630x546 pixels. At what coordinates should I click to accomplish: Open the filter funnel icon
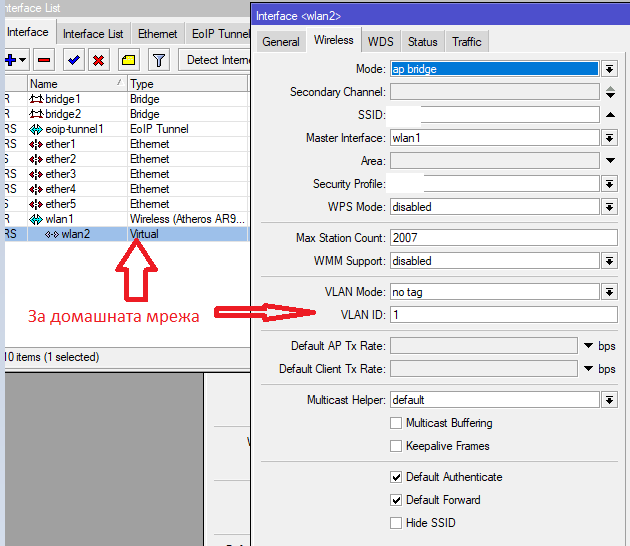(159, 60)
